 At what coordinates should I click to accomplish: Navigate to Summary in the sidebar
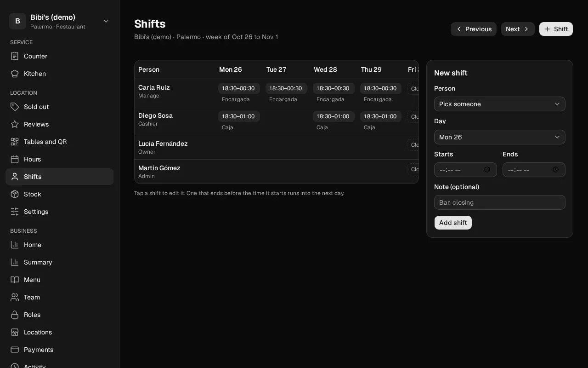click(x=60, y=262)
